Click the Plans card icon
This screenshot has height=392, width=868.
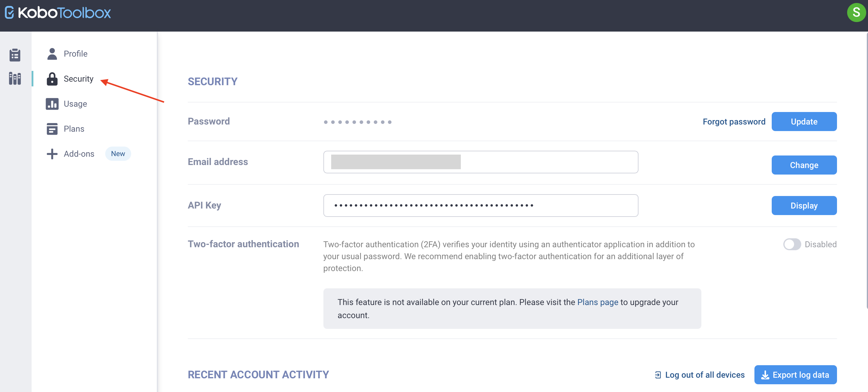52,129
